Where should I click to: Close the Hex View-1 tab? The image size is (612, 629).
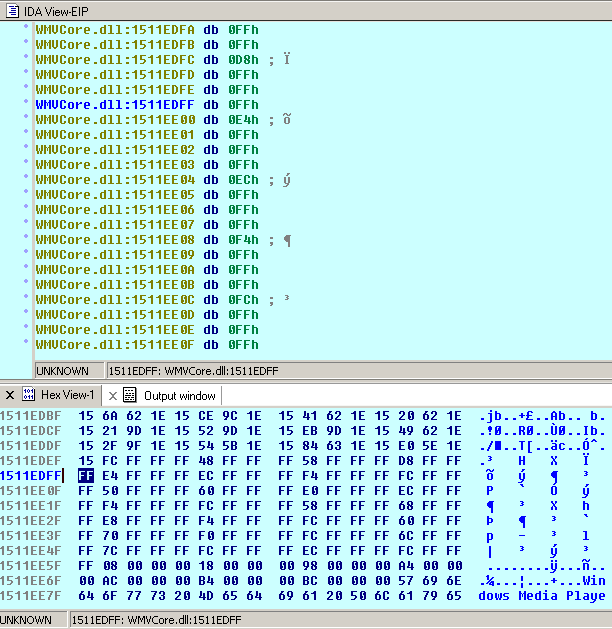pyautogui.click(x=10, y=395)
